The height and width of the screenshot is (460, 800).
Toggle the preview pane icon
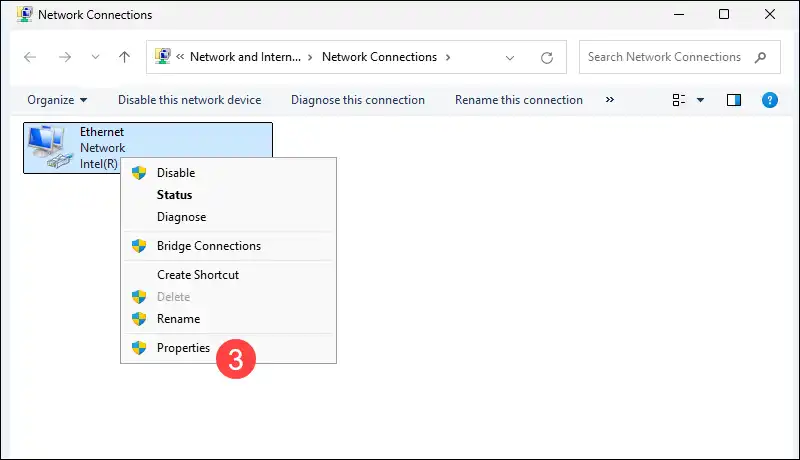[734, 100]
